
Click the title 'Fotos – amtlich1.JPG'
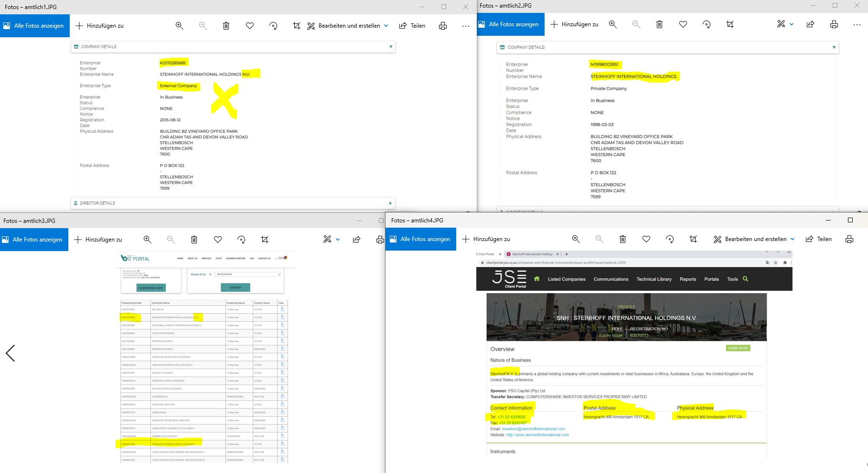(31, 7)
